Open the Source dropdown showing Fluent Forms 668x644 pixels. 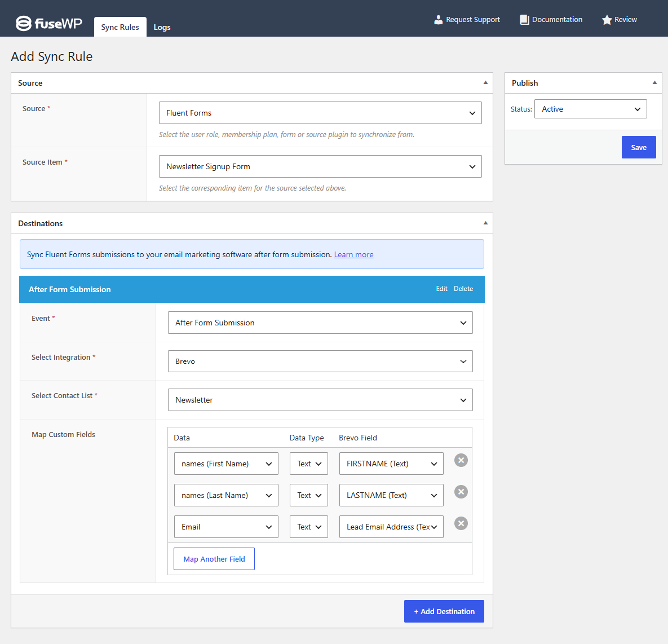tap(320, 113)
